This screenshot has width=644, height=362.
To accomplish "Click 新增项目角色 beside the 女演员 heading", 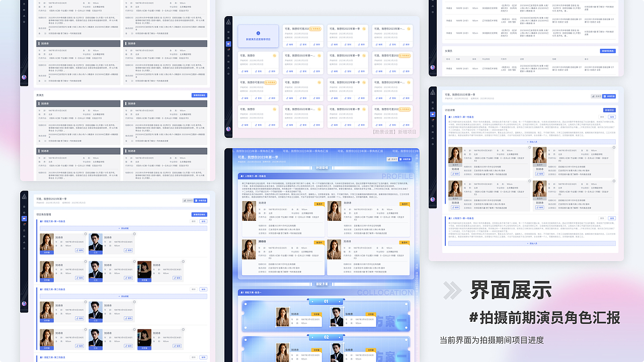I will point(607,51).
